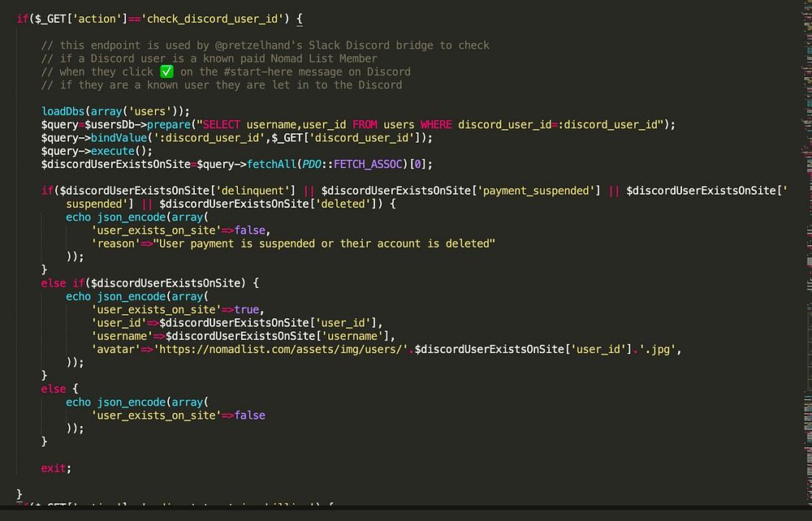
Task: Click the standalone else keyword opening the final block
Action: click(54, 389)
